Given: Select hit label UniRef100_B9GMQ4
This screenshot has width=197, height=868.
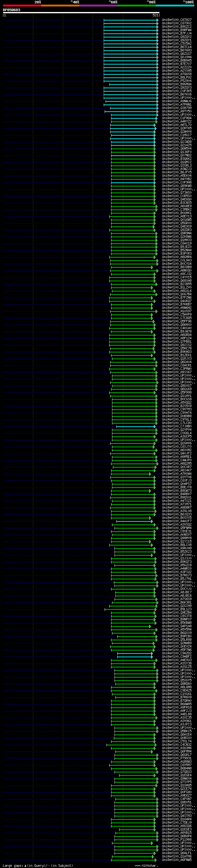Looking at the screenshot, I should pos(176,84).
